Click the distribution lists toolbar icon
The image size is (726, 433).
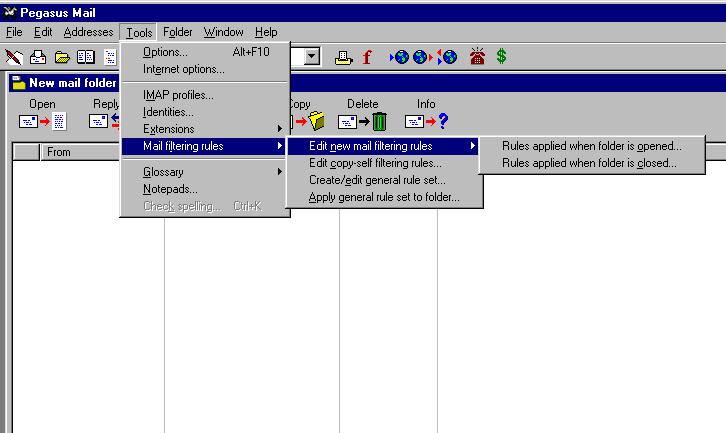tap(110, 57)
